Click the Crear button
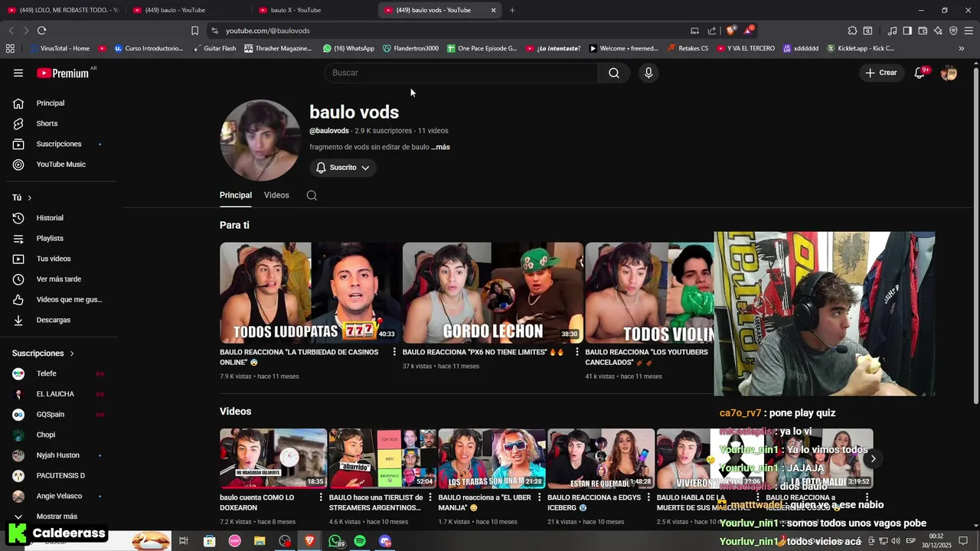The image size is (980, 551). point(880,73)
